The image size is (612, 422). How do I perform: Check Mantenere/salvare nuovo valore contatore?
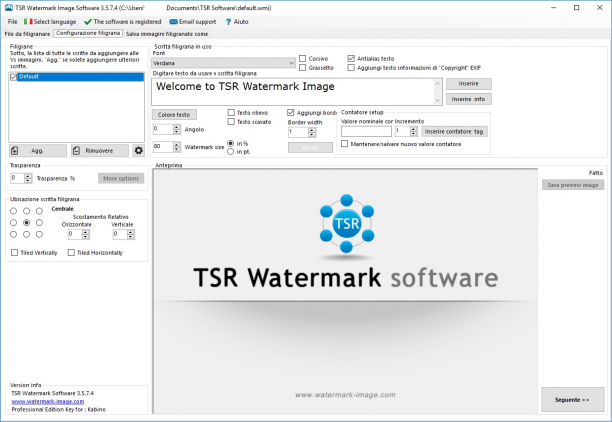(x=344, y=144)
